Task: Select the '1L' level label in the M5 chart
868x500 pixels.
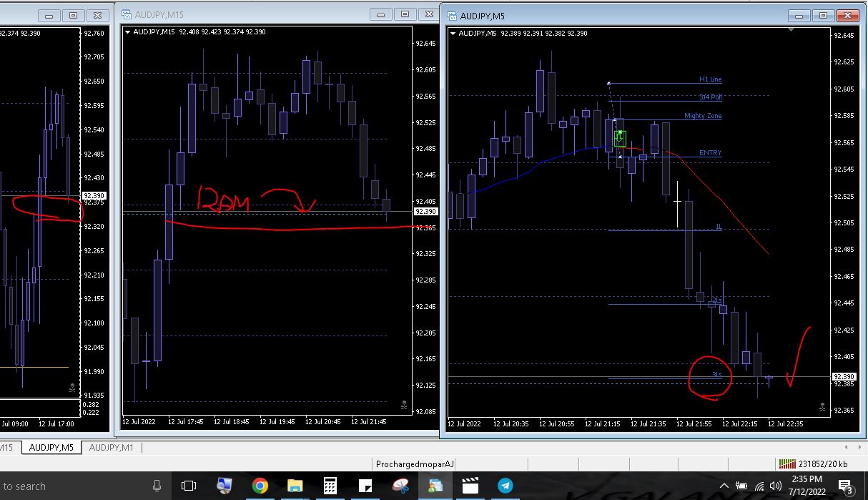Action: click(x=719, y=227)
